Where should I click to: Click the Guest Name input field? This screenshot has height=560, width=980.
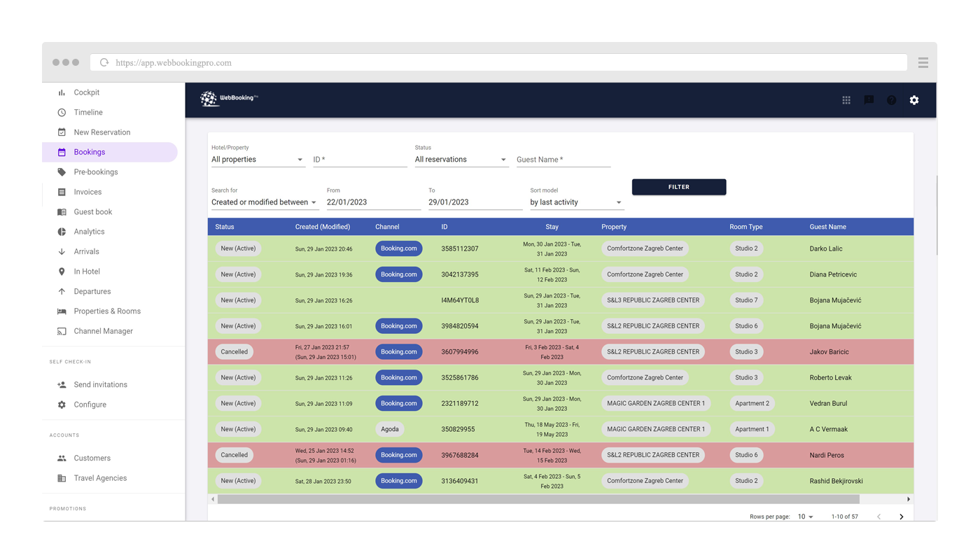pyautogui.click(x=563, y=160)
